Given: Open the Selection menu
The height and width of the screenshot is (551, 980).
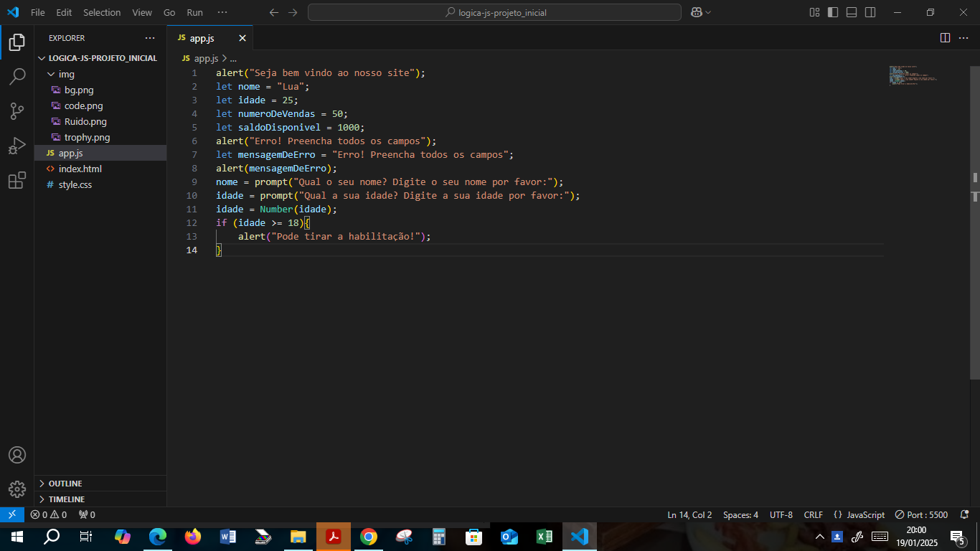Looking at the screenshot, I should point(102,12).
